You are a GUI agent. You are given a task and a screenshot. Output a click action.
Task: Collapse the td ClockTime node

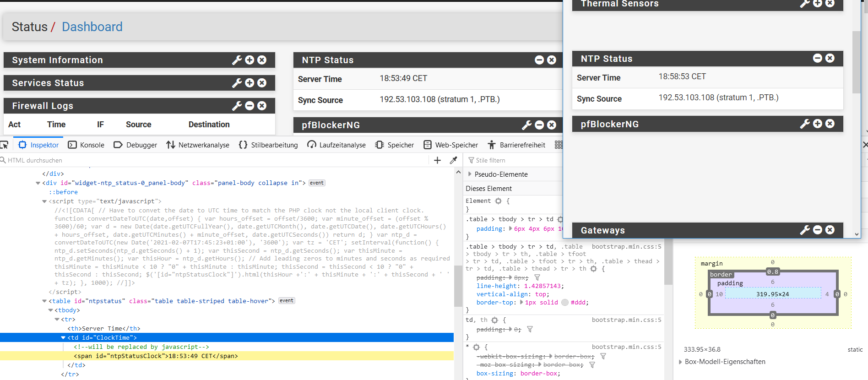[x=63, y=337]
